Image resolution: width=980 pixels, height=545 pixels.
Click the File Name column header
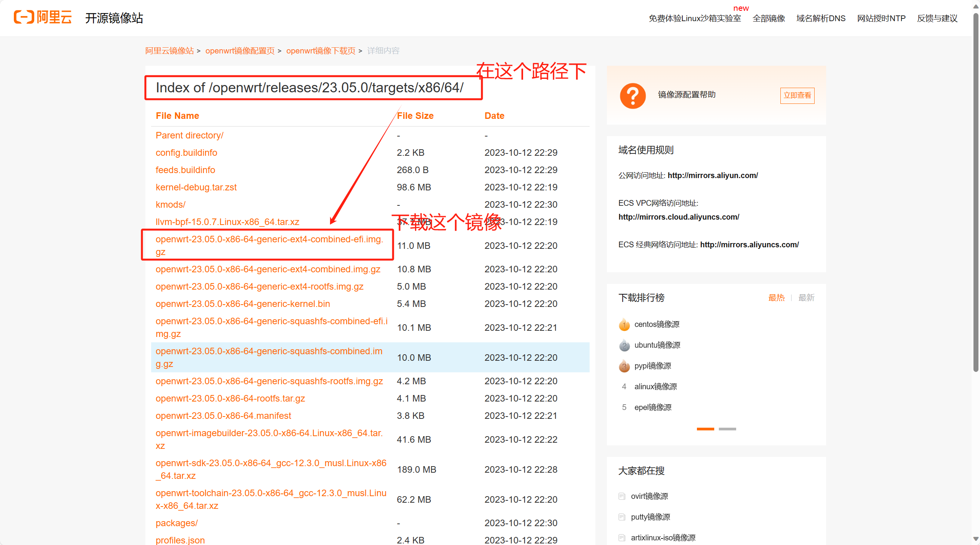pyautogui.click(x=177, y=116)
